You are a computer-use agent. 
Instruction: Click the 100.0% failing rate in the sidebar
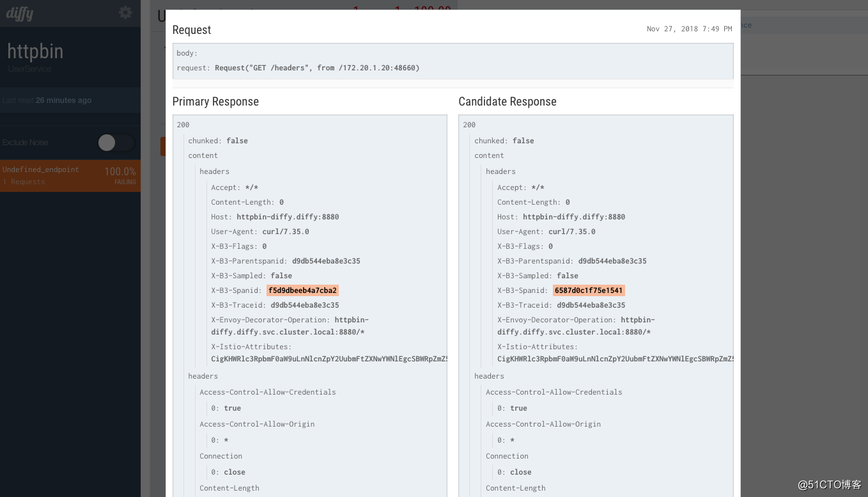(120, 171)
